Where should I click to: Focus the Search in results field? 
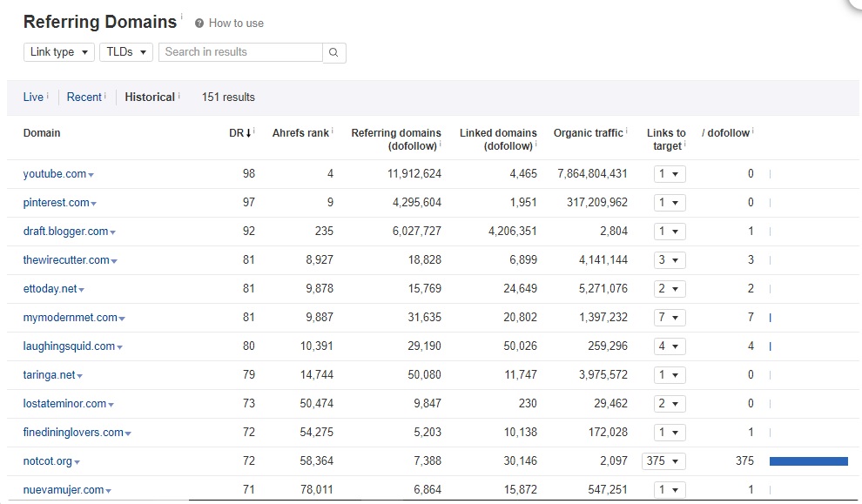coord(241,52)
